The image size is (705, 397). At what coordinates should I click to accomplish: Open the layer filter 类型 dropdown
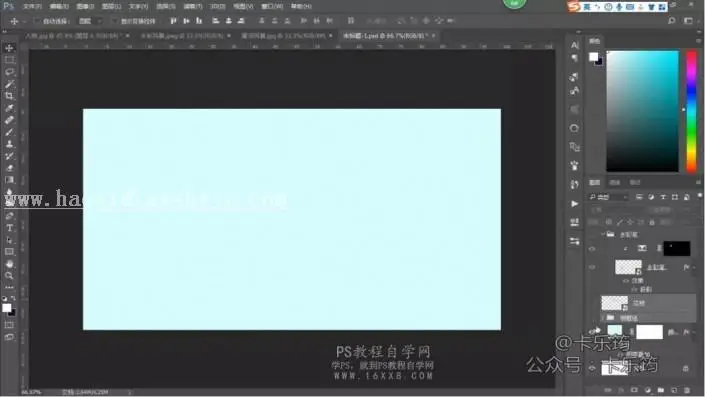point(608,197)
